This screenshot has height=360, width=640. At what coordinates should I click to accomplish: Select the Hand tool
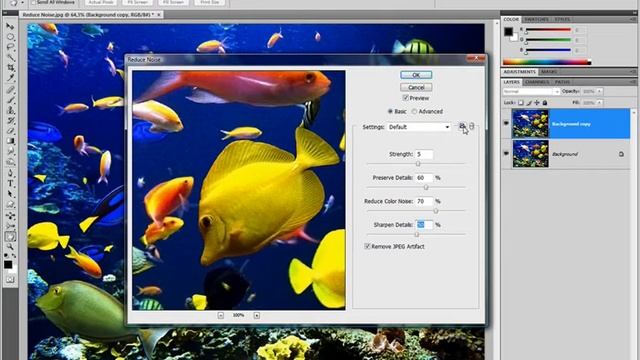(x=10, y=237)
